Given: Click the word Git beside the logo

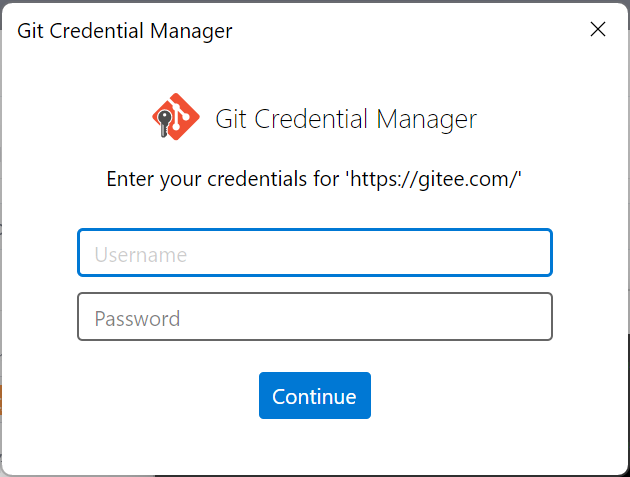Looking at the screenshot, I should [x=230, y=119].
